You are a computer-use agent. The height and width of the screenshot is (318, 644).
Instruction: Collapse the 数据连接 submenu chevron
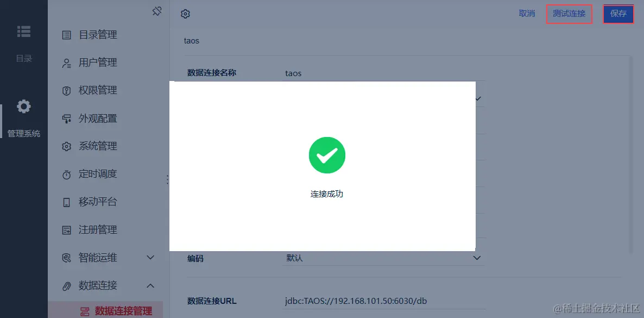click(x=150, y=285)
